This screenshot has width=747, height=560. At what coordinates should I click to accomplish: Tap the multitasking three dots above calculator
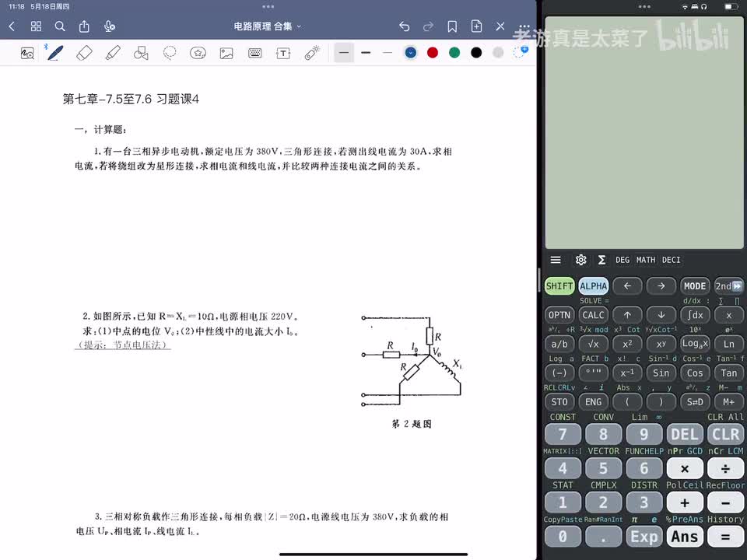tap(644, 7)
